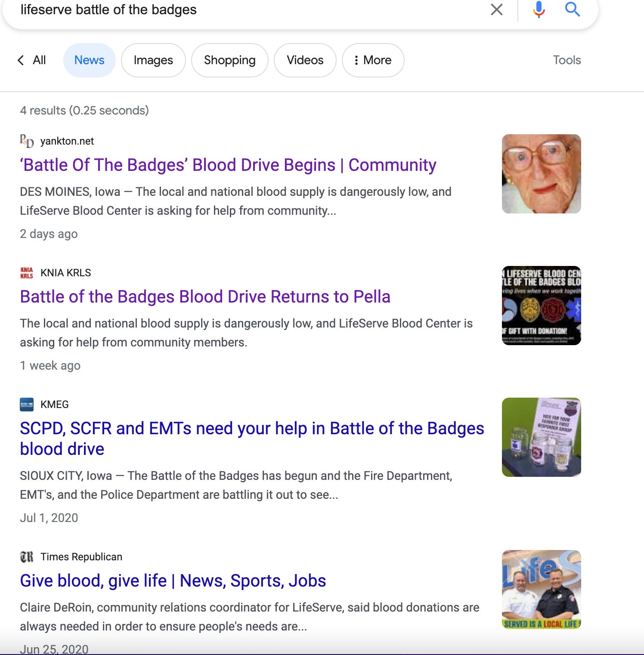This screenshot has height=655, width=644.
Task: Click the '2 days ago' timestamp
Action: [49, 234]
